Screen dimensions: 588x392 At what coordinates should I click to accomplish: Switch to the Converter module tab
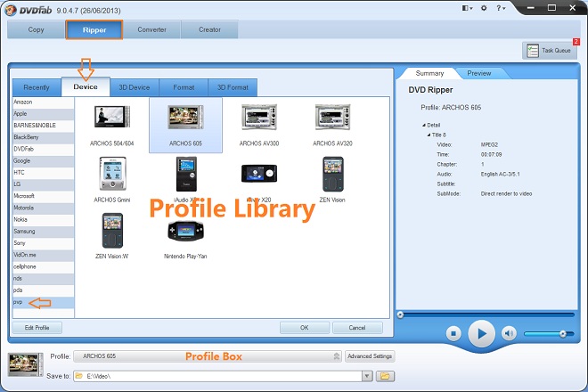click(x=151, y=29)
